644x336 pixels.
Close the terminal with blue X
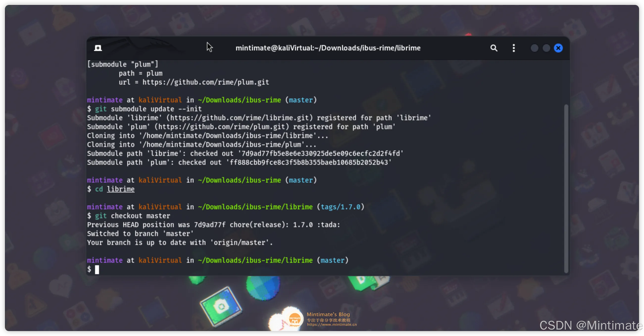point(558,48)
